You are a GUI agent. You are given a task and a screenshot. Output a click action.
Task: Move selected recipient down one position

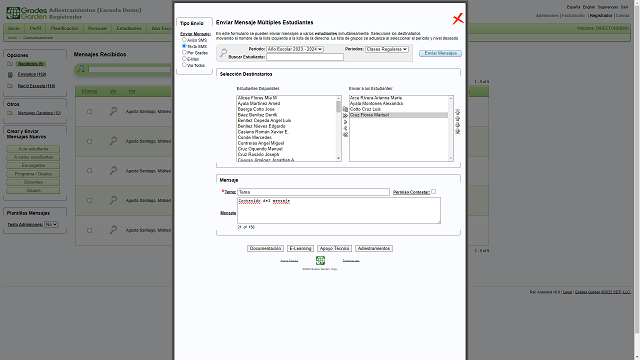pyautogui.click(x=458, y=125)
